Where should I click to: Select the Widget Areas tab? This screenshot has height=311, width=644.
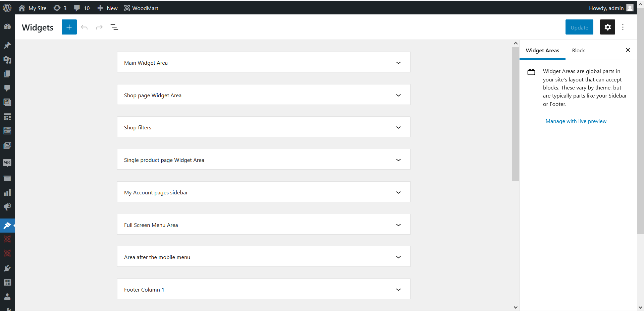(542, 51)
